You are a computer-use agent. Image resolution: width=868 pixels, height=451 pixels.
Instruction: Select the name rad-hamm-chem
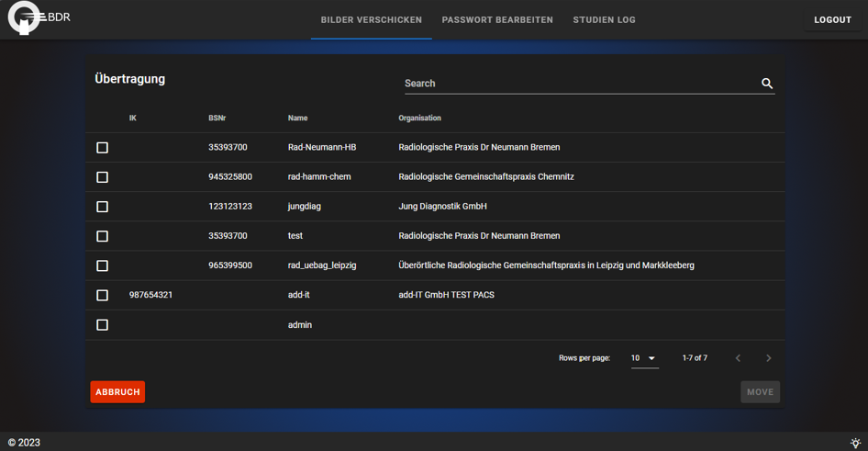pyautogui.click(x=319, y=176)
